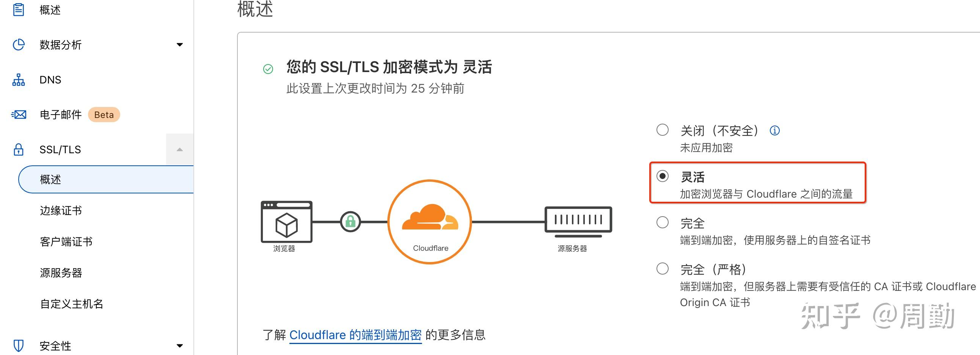Image resolution: width=980 pixels, height=355 pixels.
Task: Click the 概述 clipboard icon in sidebar
Action: [19, 10]
